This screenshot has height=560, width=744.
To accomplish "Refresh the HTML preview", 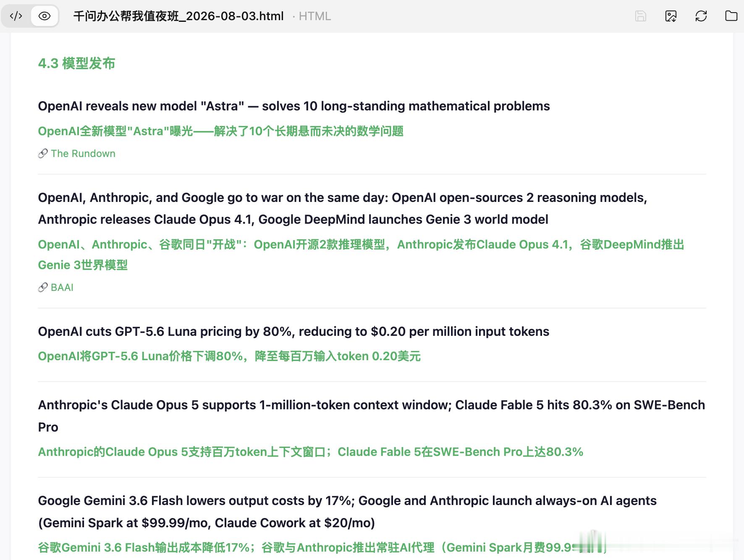I will coord(701,16).
